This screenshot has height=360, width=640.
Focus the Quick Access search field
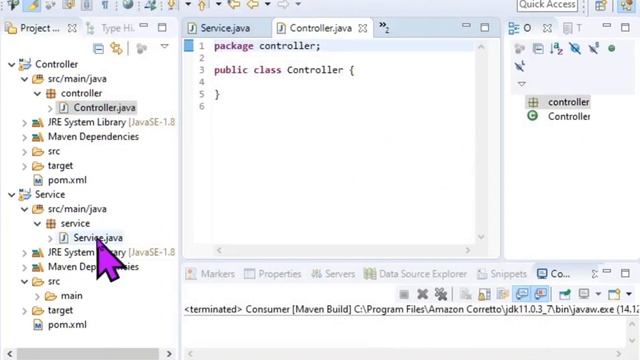[547, 5]
